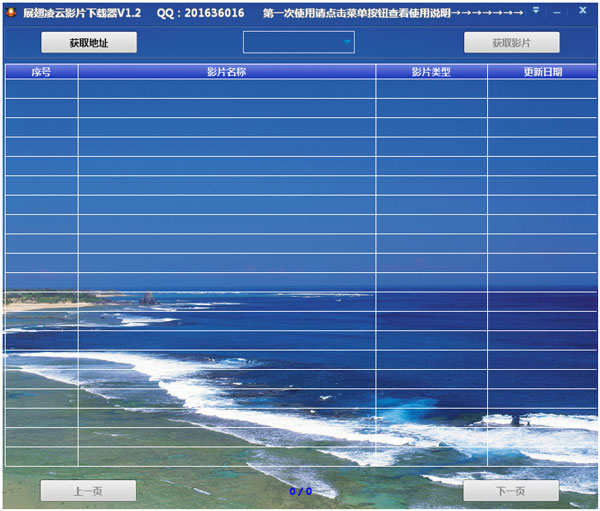This screenshot has width=600, height=511.
Task: Sort by the 序号 column header
Action: click(x=41, y=72)
